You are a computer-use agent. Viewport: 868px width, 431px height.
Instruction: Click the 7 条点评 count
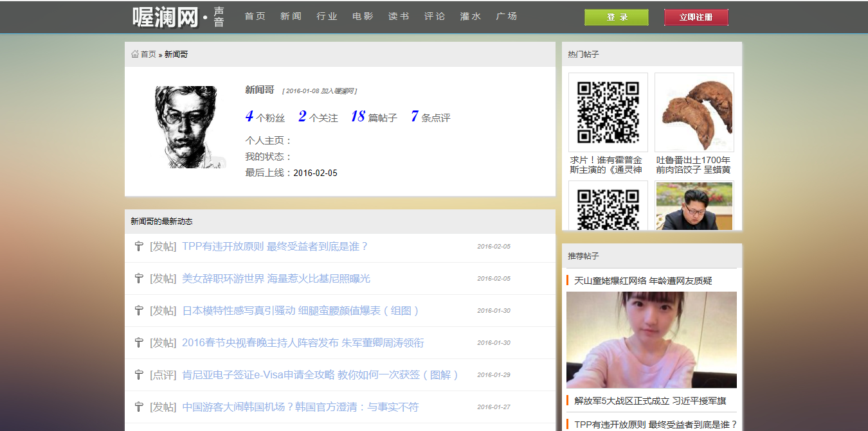pos(431,117)
